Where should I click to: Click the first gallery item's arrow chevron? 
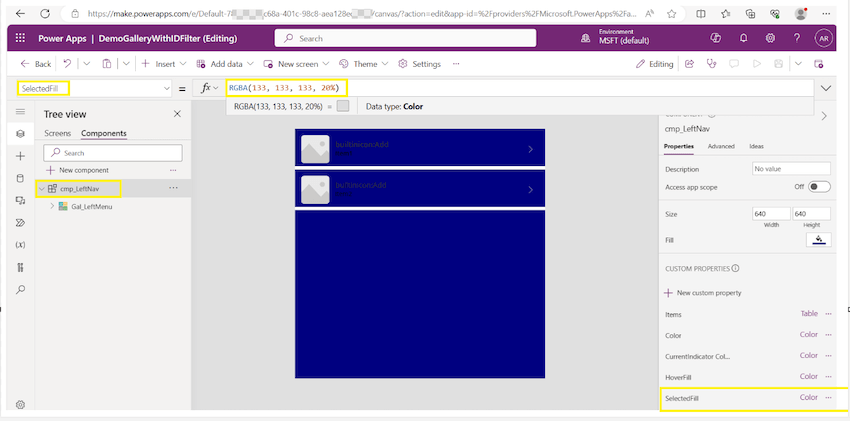coord(530,149)
